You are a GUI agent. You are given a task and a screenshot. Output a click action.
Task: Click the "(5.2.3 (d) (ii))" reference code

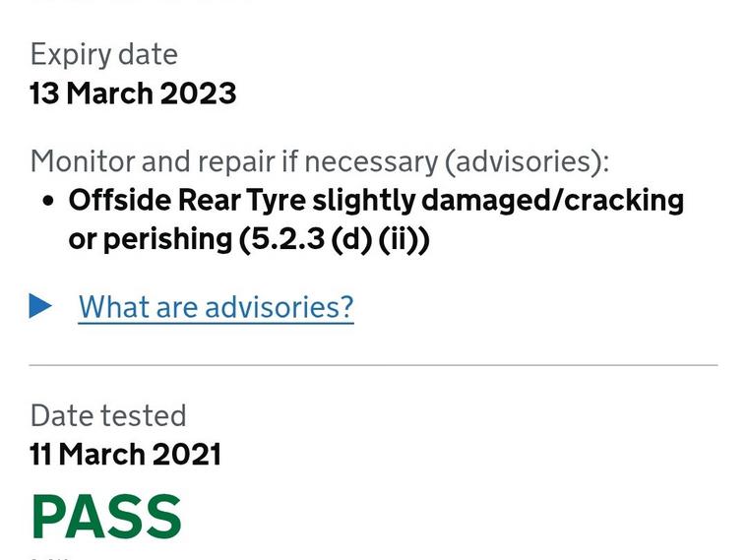(x=335, y=239)
